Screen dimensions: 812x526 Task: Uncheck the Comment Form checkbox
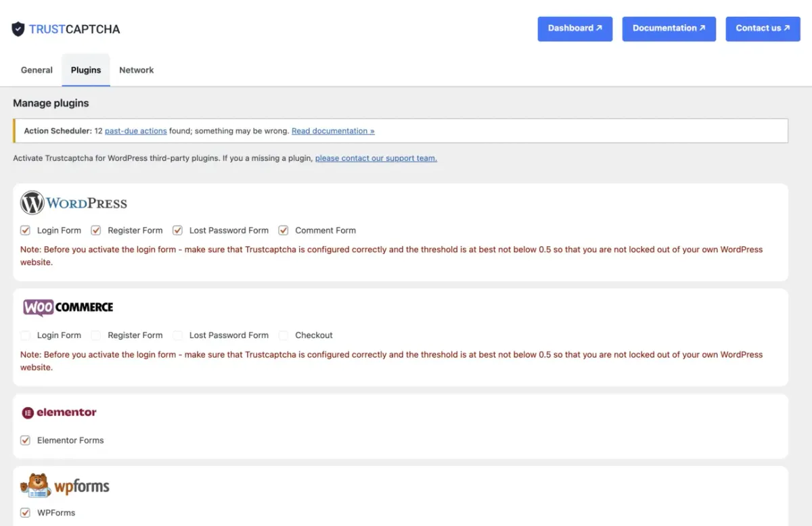284,230
